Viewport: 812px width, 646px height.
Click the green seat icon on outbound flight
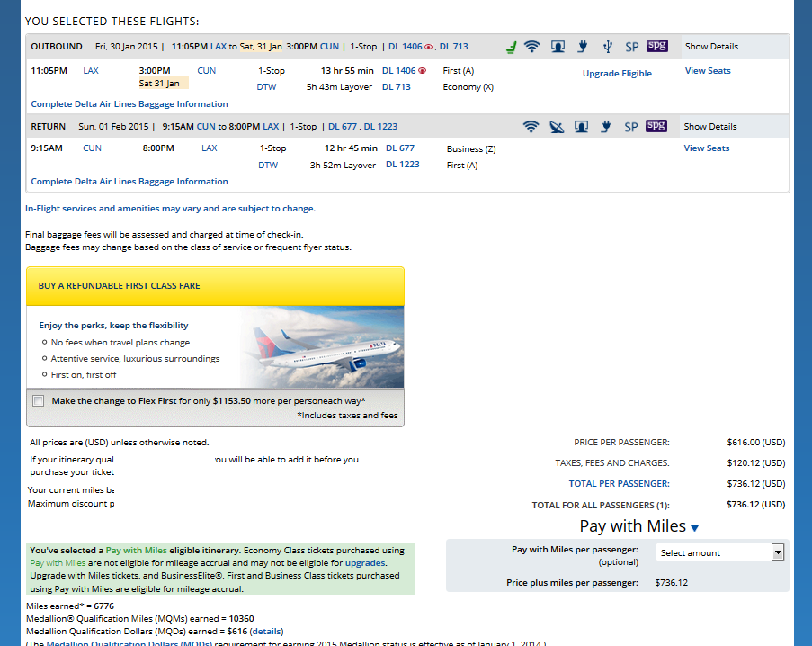511,47
